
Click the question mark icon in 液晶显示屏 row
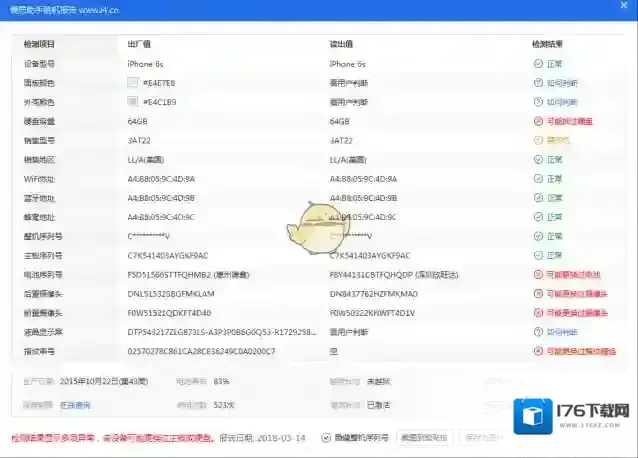click(538, 332)
